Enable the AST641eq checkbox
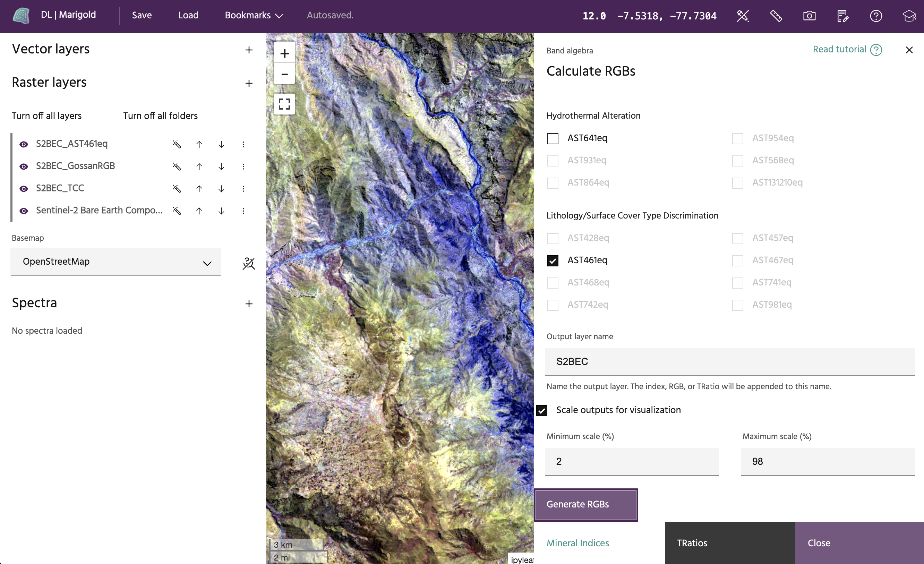This screenshot has width=924, height=564. pos(553,138)
